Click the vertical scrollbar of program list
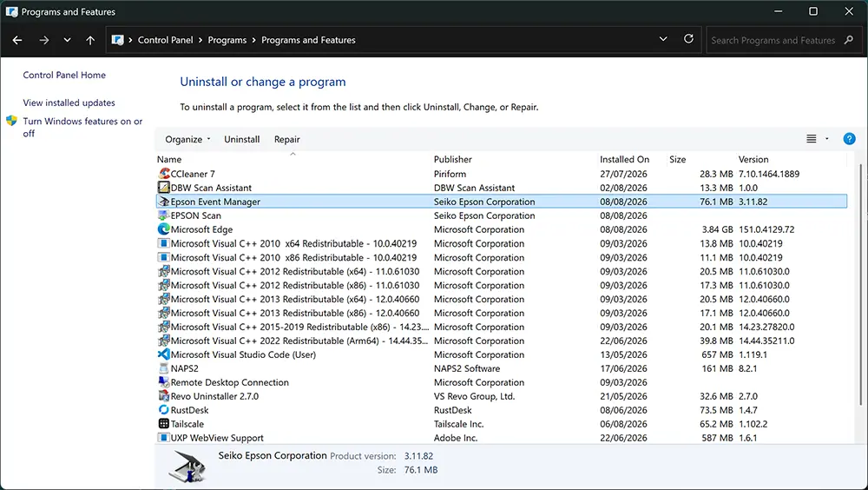 coord(860,286)
